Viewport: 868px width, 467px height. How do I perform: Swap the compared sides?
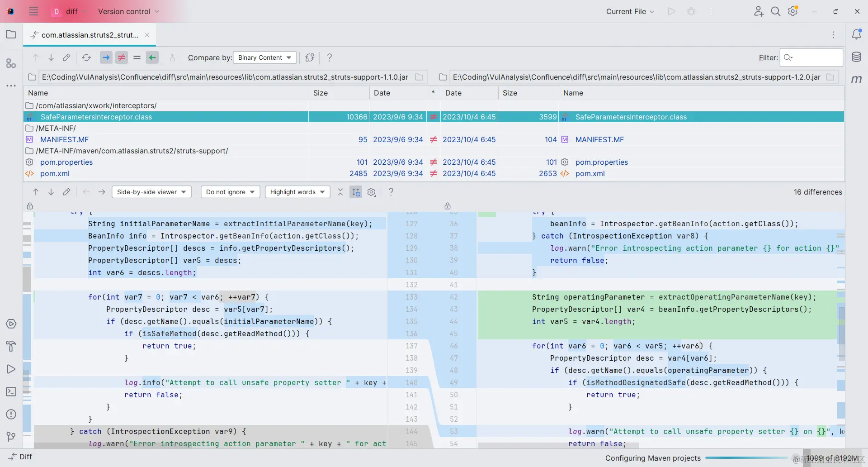[x=310, y=57]
